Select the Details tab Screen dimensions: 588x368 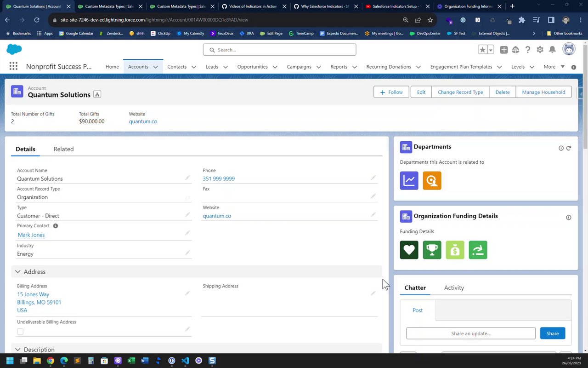(x=25, y=149)
